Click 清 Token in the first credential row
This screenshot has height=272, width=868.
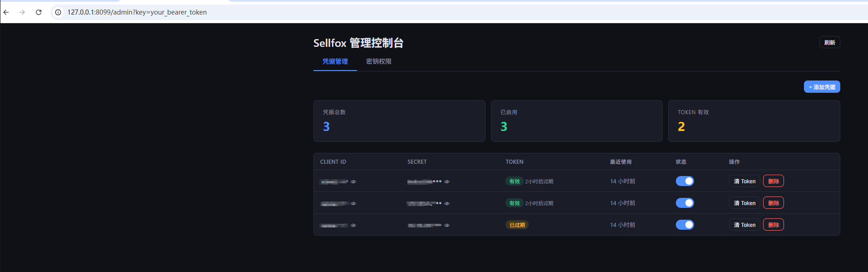click(x=744, y=181)
